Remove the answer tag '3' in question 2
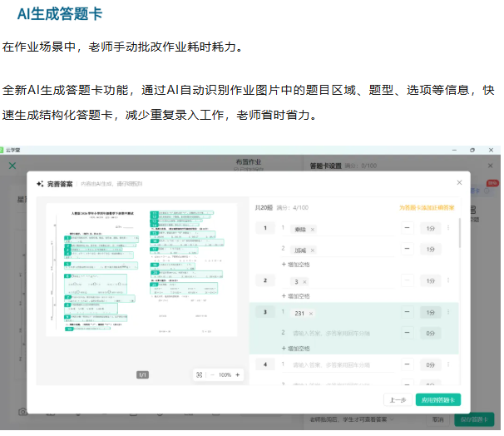The width and height of the screenshot is (504, 436). point(304,282)
